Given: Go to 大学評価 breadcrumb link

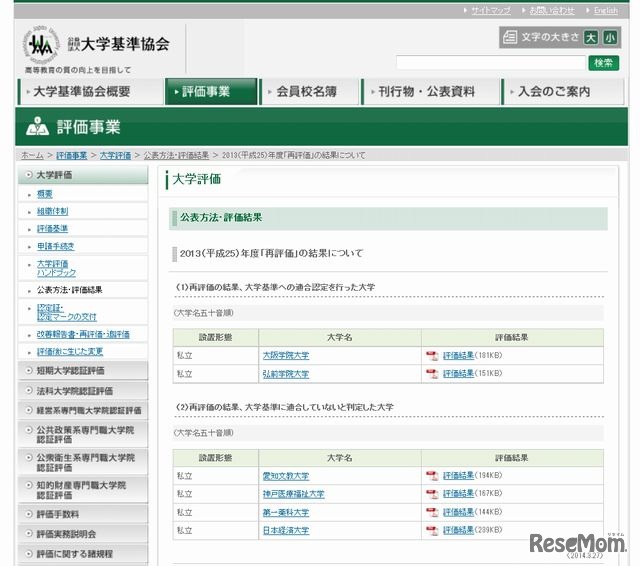Looking at the screenshot, I should tap(116, 155).
